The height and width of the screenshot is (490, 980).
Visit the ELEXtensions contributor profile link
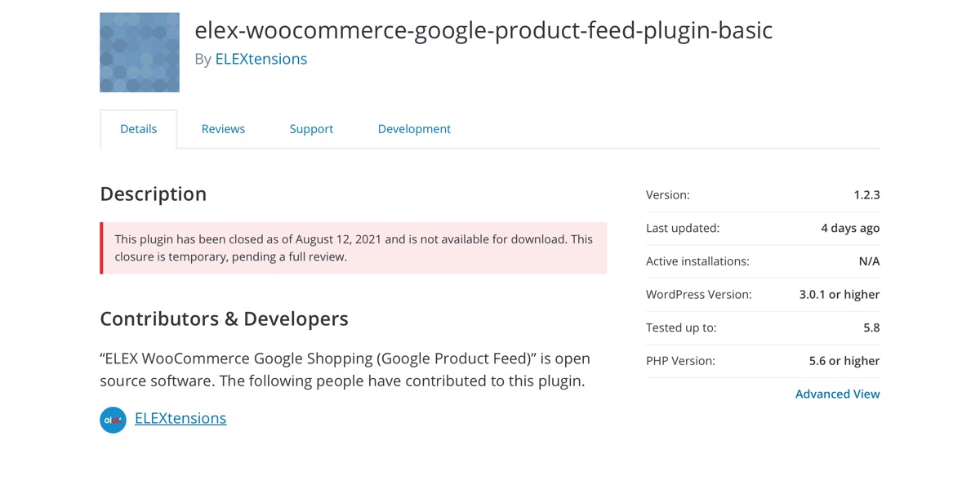tap(180, 418)
